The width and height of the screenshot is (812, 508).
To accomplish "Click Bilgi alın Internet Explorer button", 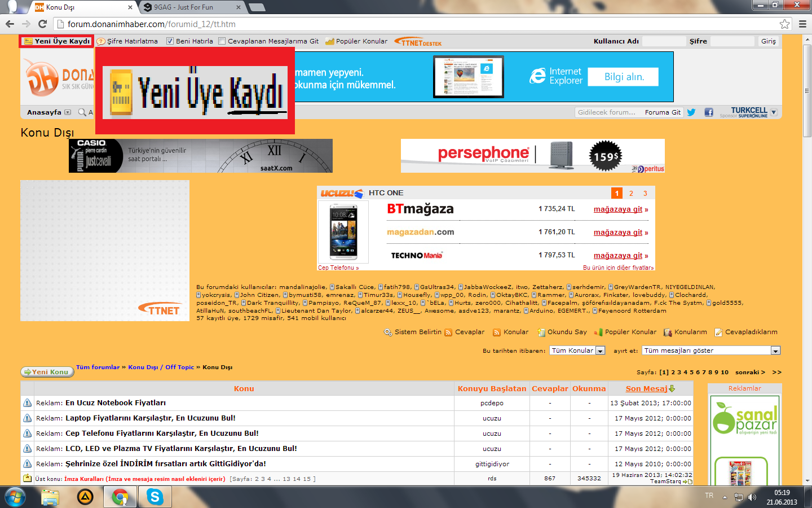I will [623, 77].
